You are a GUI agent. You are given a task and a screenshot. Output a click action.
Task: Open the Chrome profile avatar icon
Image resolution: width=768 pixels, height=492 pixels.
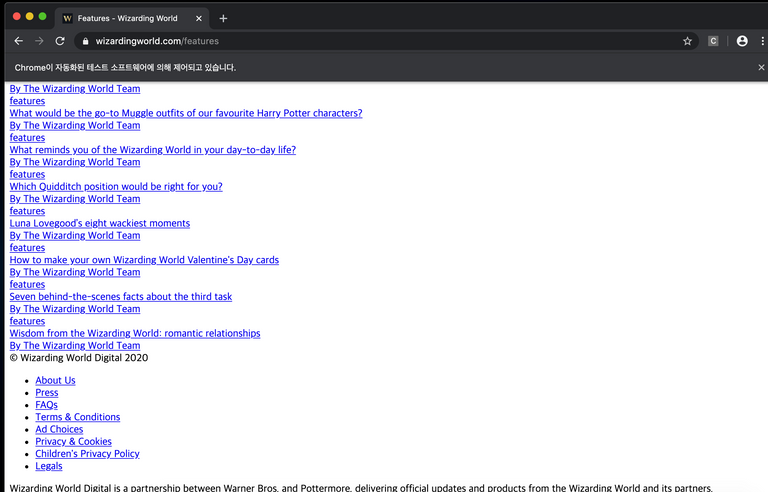pos(742,41)
